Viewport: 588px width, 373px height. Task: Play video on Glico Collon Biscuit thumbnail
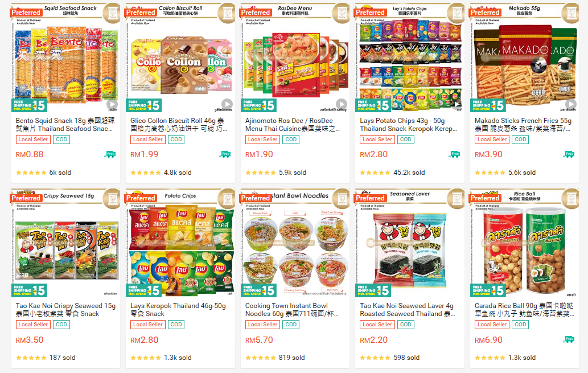point(227,104)
